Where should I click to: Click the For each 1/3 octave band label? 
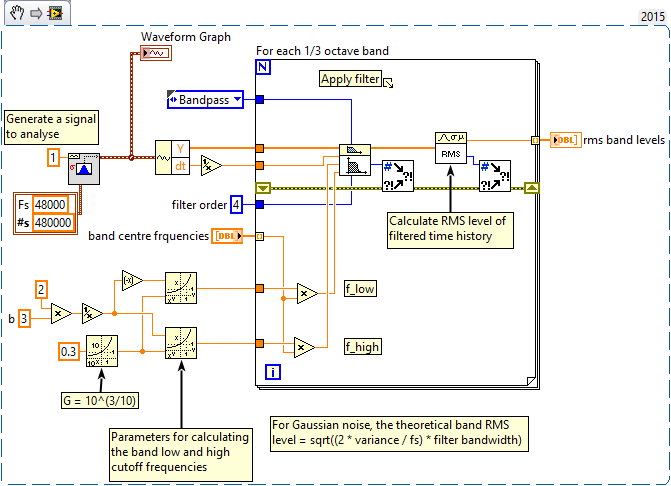[x=322, y=51]
